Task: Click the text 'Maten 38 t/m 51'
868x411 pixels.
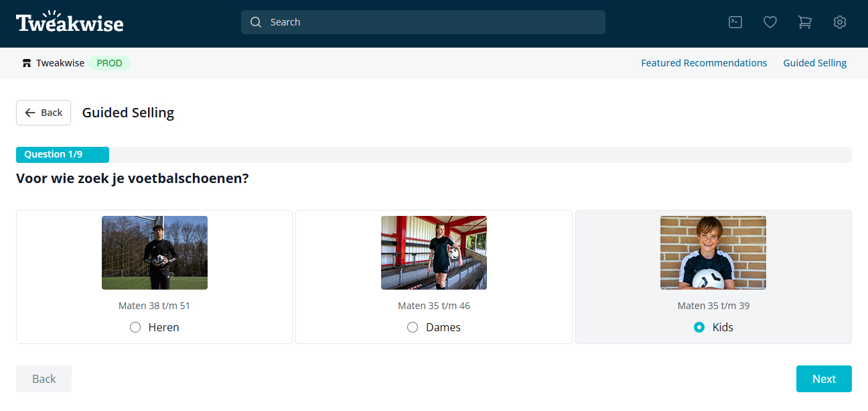Action: click(x=155, y=306)
